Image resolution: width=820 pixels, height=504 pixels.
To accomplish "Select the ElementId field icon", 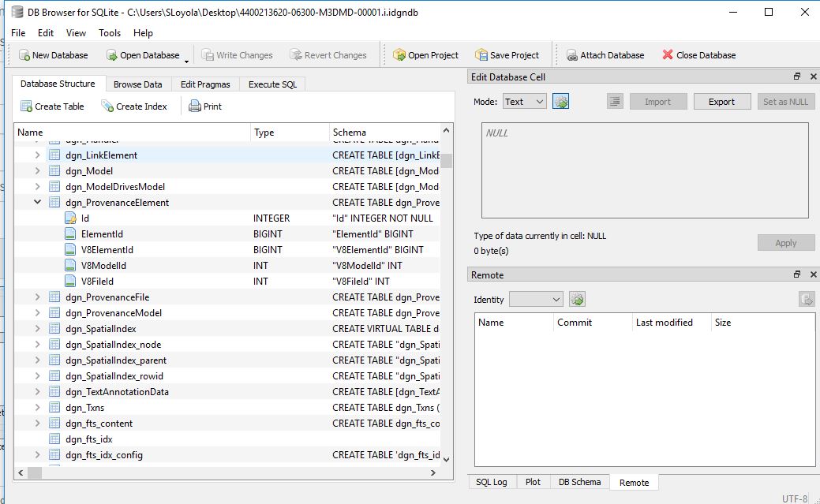I will pos(70,233).
